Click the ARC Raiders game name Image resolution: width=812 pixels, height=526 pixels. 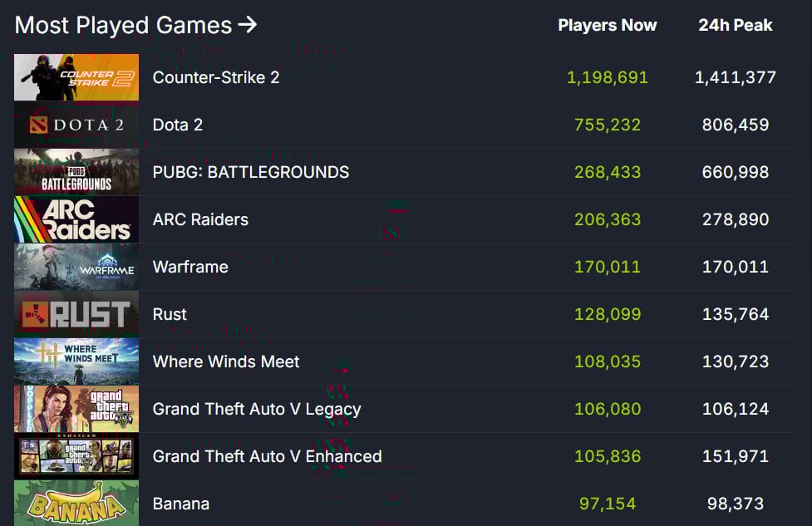pos(200,219)
